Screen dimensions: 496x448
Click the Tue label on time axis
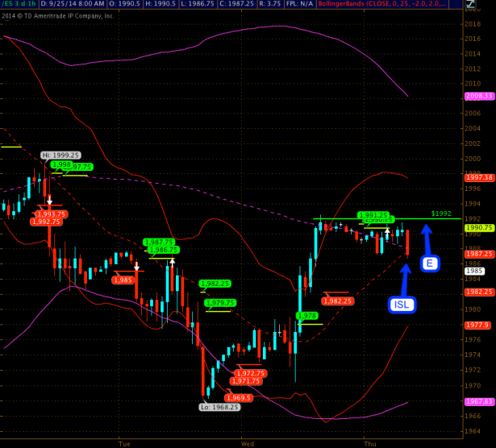[x=124, y=442]
